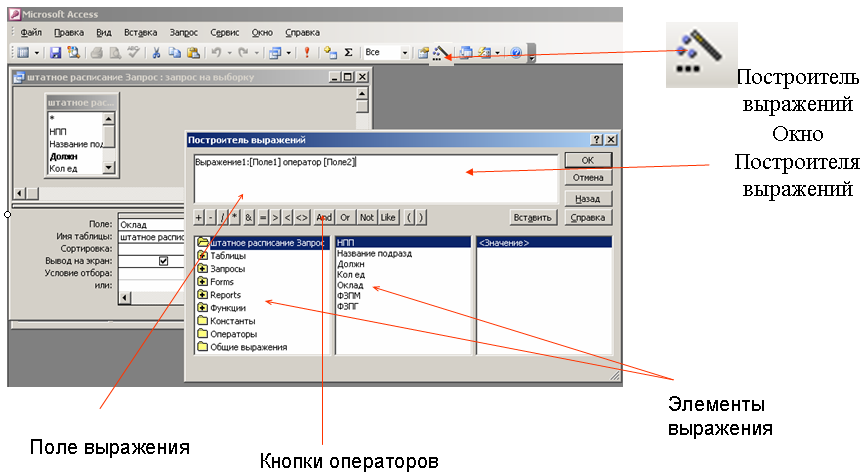This screenshot has height=475, width=866.
Task: Click the Query Type toolbar icon
Action: coord(275,52)
